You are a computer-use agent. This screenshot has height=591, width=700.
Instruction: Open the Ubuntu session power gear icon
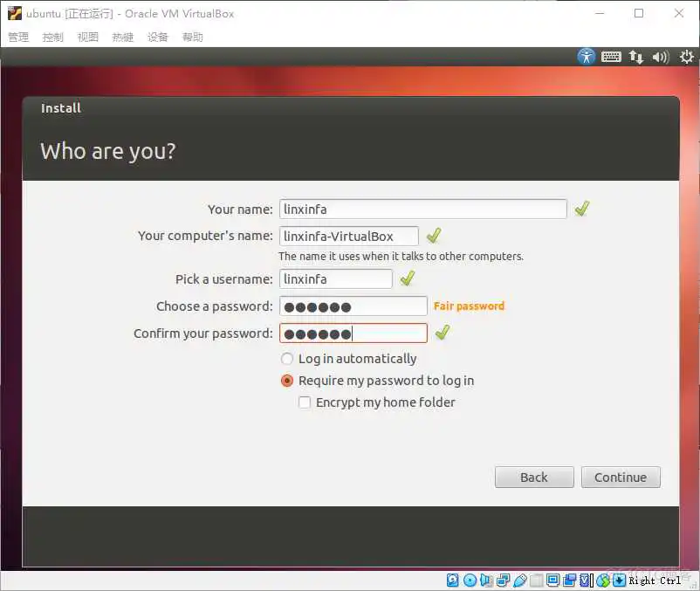click(x=686, y=56)
